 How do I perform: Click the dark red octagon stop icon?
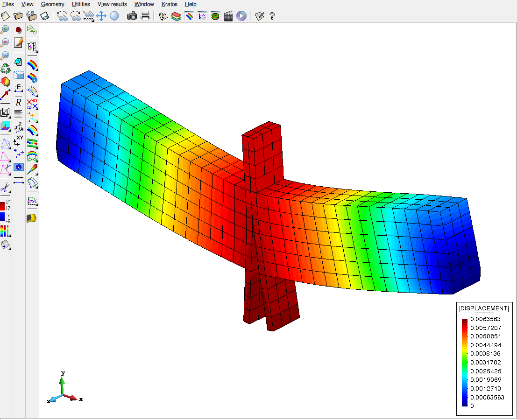tap(19, 30)
